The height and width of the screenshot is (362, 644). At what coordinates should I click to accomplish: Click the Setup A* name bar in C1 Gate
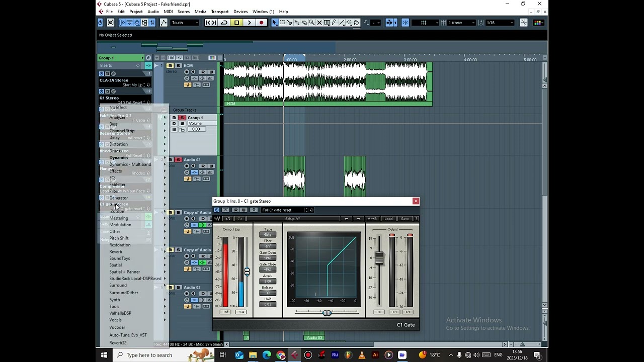pos(293,219)
